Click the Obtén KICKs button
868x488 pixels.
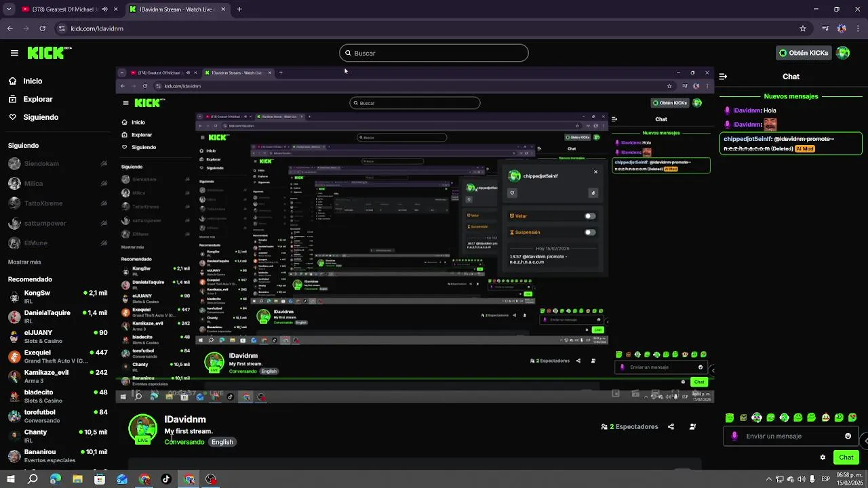tap(804, 53)
